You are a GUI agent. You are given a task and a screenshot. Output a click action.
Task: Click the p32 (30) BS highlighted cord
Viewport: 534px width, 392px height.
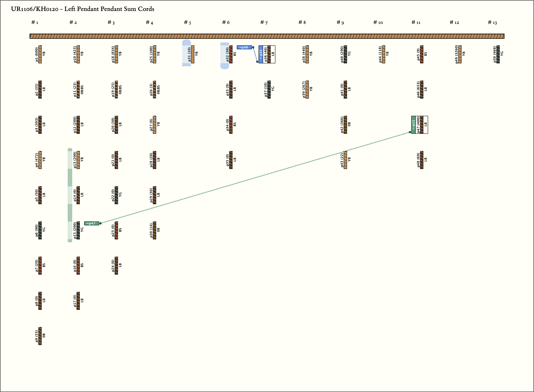(x=231, y=54)
